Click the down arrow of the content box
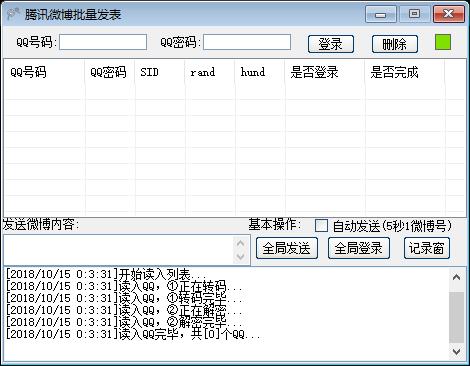 coord(240,257)
